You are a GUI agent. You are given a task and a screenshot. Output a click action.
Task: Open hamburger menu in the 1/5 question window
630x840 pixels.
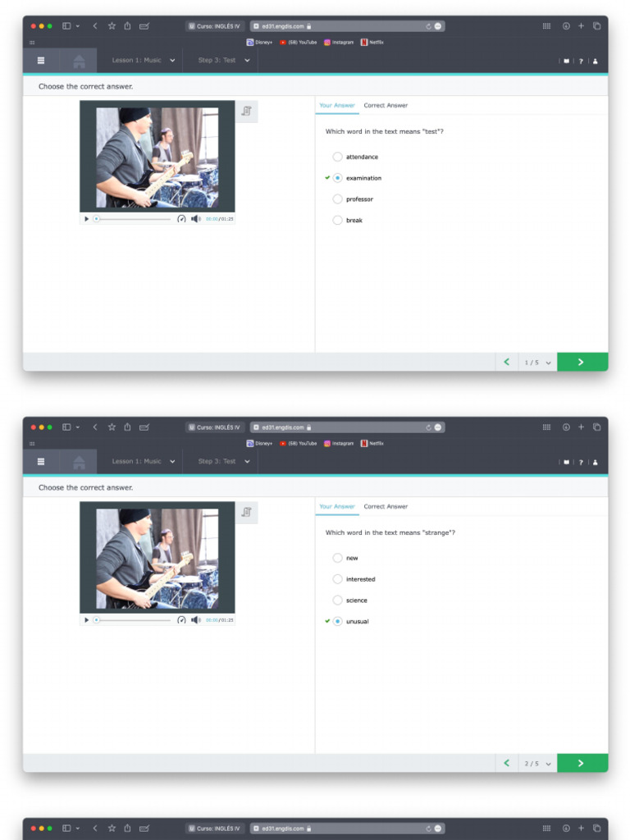click(x=41, y=61)
